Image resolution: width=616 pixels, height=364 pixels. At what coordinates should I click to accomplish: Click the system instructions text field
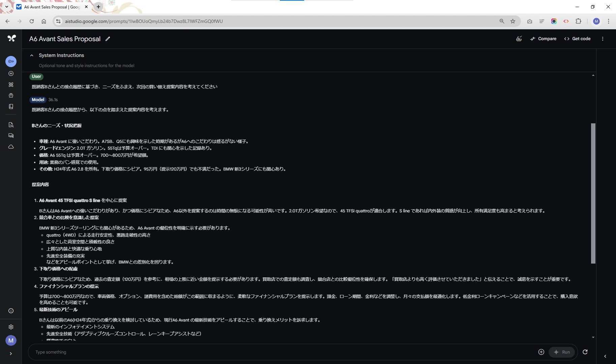click(x=86, y=65)
